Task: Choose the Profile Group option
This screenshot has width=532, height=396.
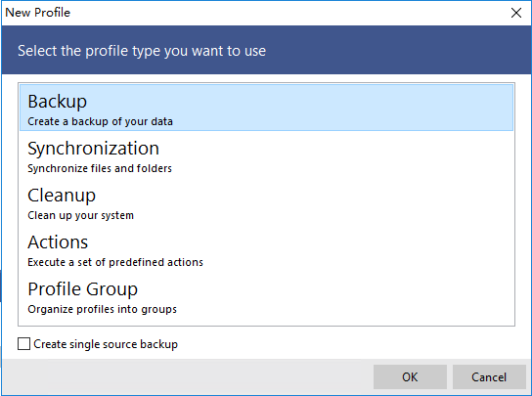Action: tap(266, 295)
